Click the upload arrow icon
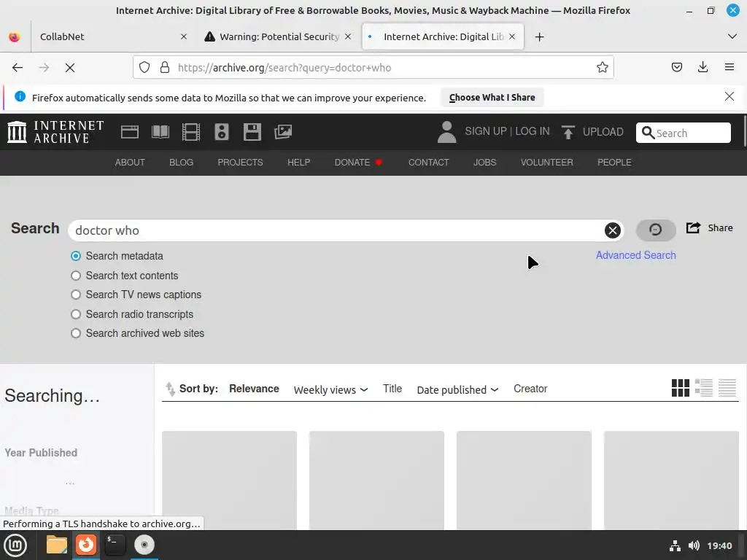This screenshot has height=560, width=747. pyautogui.click(x=568, y=132)
